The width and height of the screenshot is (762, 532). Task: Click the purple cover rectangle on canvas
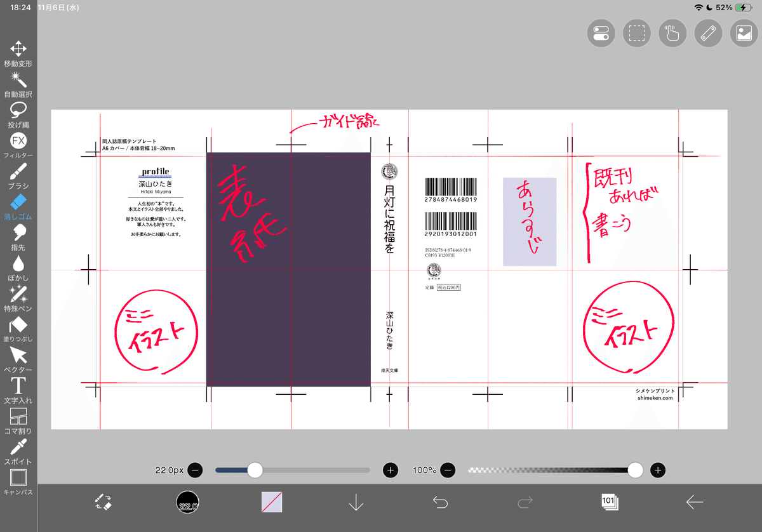(x=288, y=269)
